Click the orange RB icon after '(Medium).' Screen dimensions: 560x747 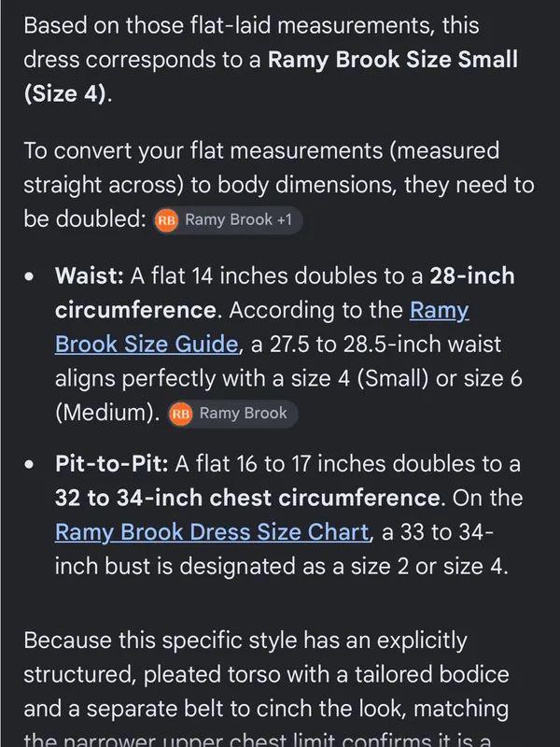pyautogui.click(x=180, y=414)
